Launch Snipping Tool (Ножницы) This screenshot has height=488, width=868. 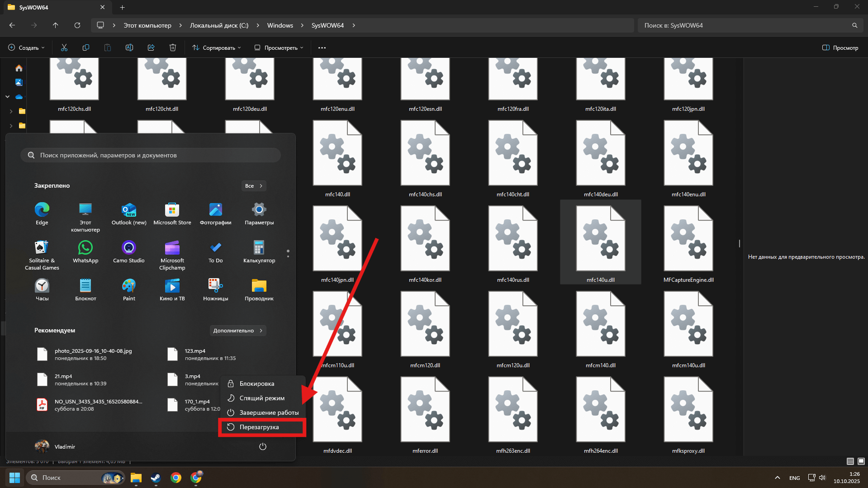click(215, 286)
